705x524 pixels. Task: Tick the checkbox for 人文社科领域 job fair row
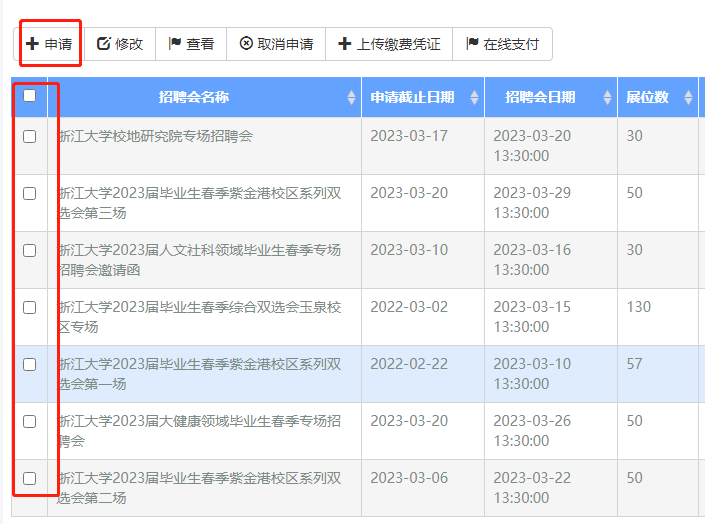(x=29, y=250)
